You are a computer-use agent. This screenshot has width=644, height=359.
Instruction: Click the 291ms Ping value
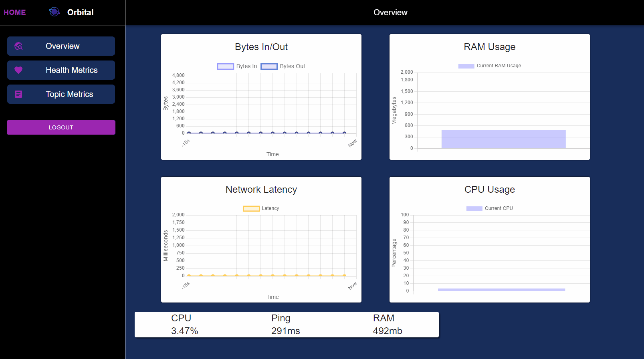tap(286, 331)
